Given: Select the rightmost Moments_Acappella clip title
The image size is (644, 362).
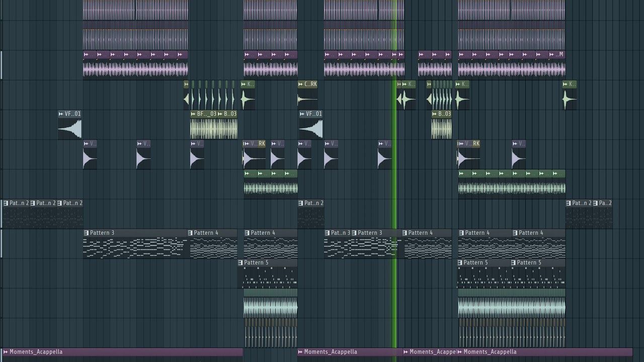Looking at the screenshot, I should [x=490, y=352].
